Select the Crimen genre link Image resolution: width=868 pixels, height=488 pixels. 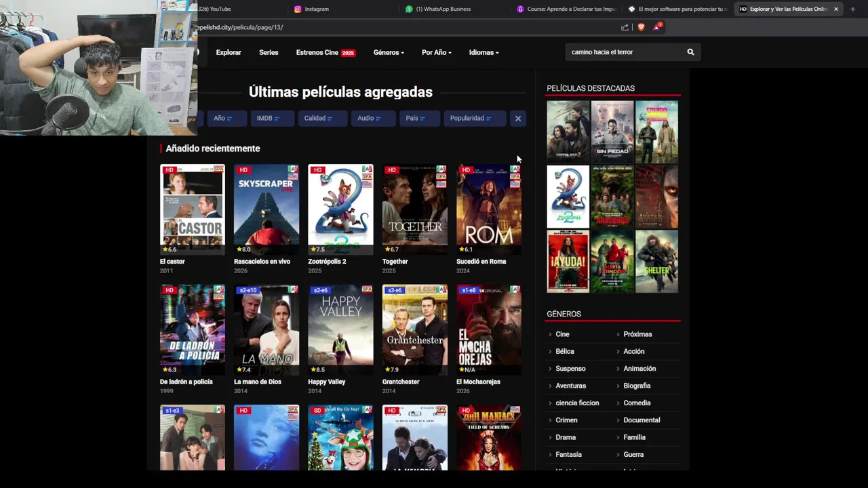tap(566, 420)
